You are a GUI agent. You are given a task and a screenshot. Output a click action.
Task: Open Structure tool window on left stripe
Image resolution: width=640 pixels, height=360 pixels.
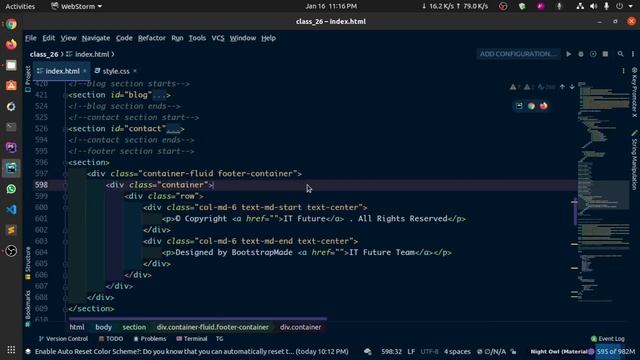click(28, 263)
